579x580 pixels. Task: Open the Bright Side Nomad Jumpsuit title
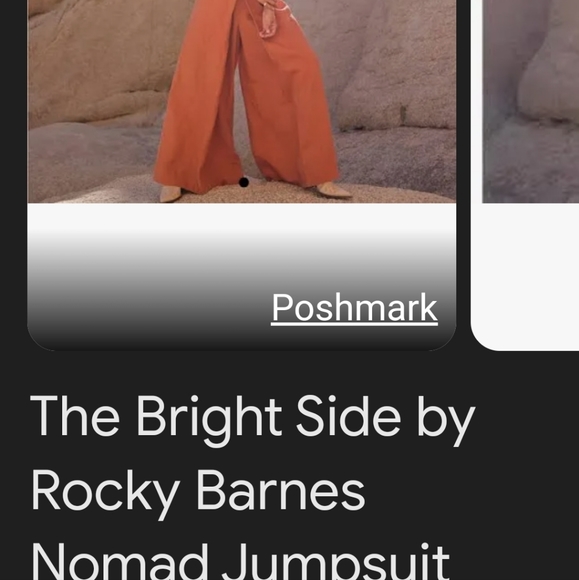click(x=253, y=487)
